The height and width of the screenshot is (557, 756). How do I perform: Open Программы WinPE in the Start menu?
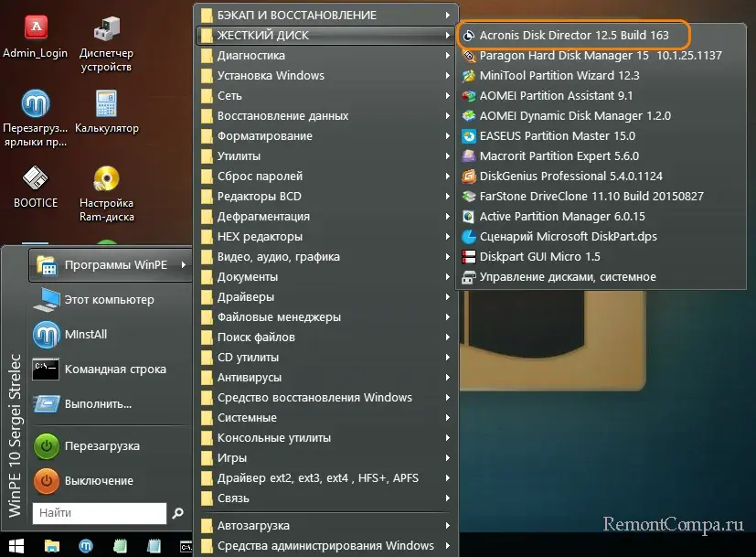pos(111,264)
